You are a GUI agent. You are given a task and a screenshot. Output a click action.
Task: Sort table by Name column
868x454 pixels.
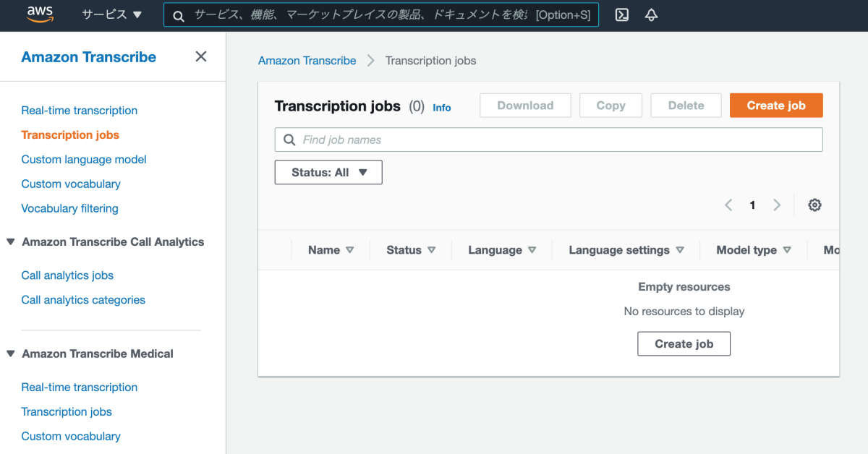331,250
